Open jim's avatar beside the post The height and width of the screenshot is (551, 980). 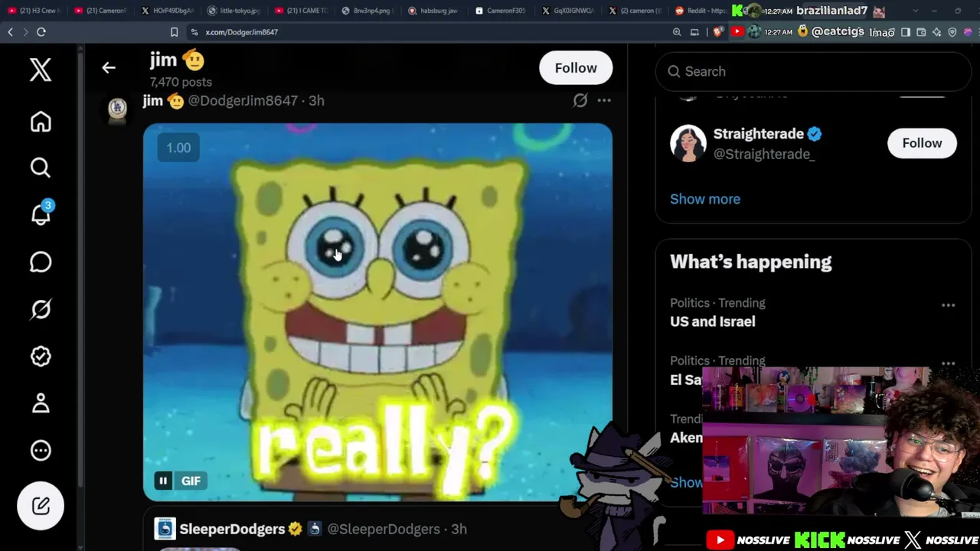click(117, 109)
